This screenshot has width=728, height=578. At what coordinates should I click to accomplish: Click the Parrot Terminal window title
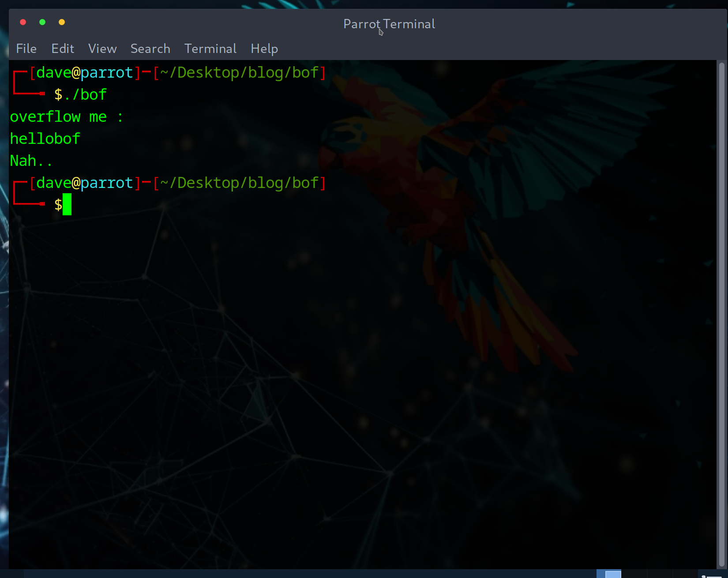[389, 24]
